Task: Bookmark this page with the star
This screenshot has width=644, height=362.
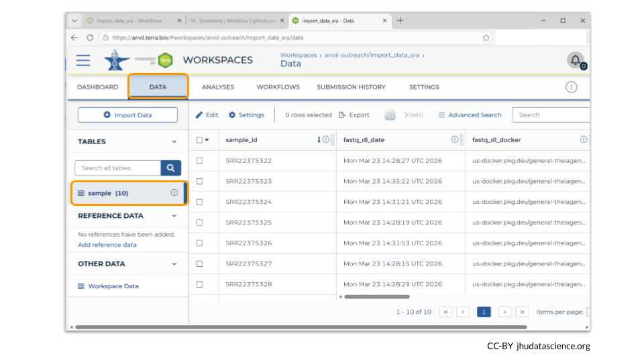Action: point(486,38)
